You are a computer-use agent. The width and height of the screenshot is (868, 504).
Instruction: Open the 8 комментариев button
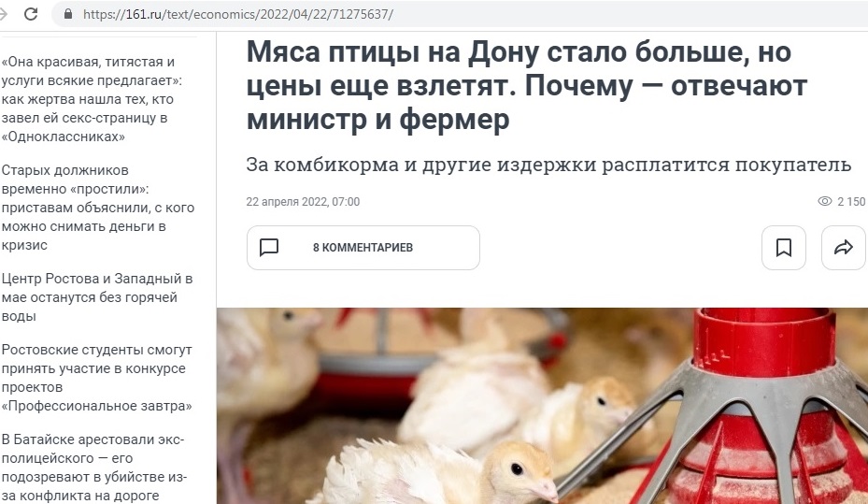click(363, 248)
